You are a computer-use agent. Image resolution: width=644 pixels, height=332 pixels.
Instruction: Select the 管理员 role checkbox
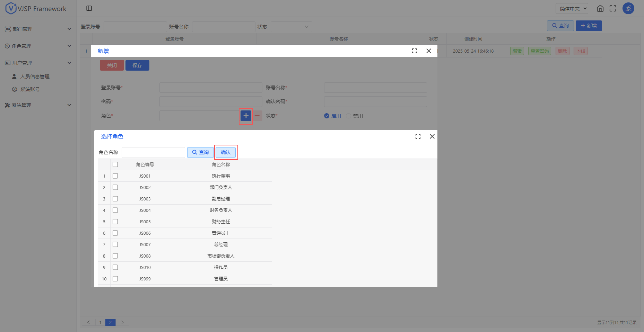pos(115,279)
